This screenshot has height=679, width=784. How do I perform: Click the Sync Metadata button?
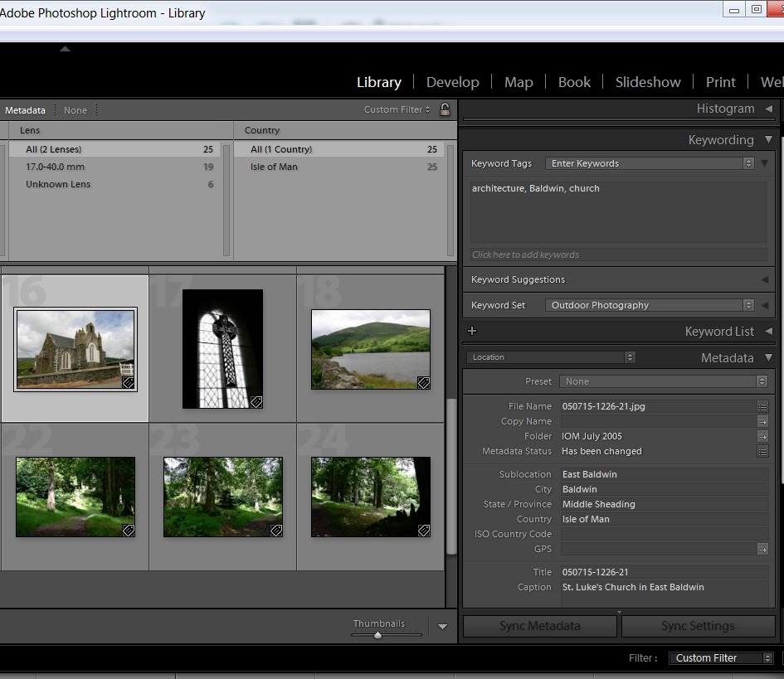(539, 626)
